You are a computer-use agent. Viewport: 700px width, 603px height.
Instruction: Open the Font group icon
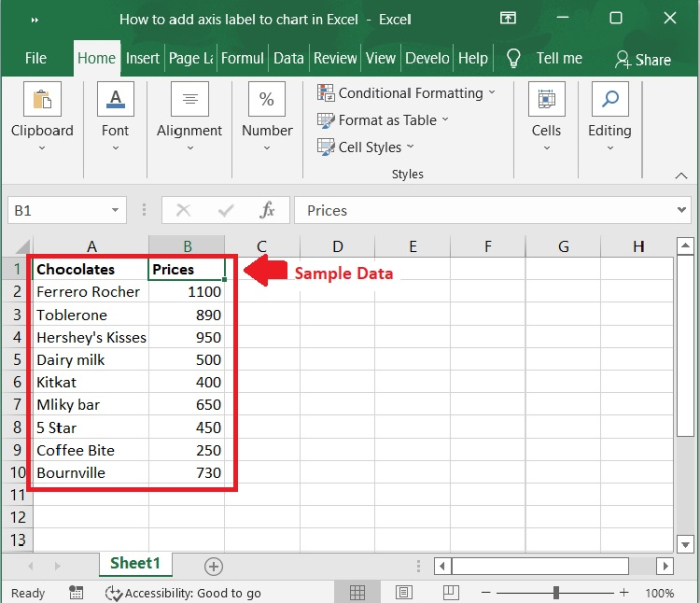pyautogui.click(x=115, y=99)
